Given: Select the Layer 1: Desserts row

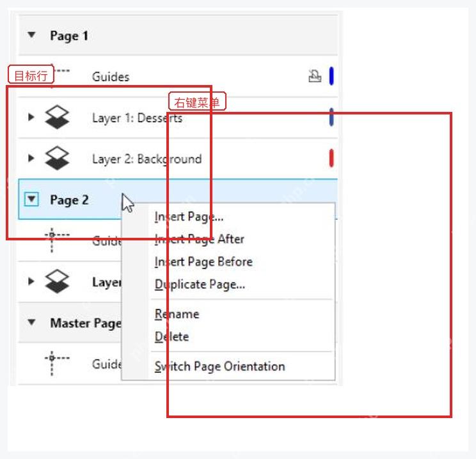Looking at the screenshot, I should pos(178,118).
